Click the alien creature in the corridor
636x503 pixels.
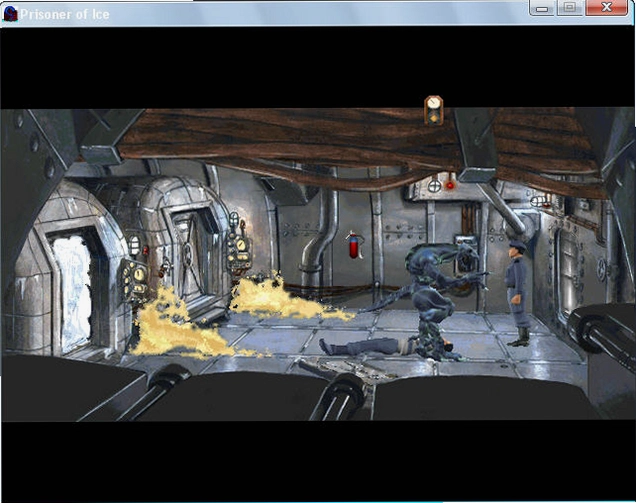tap(430, 299)
